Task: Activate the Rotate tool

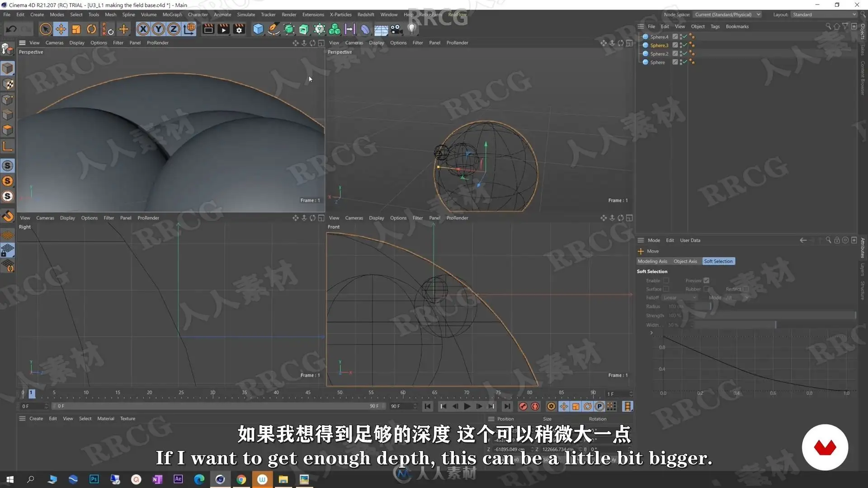Action: tap(91, 29)
